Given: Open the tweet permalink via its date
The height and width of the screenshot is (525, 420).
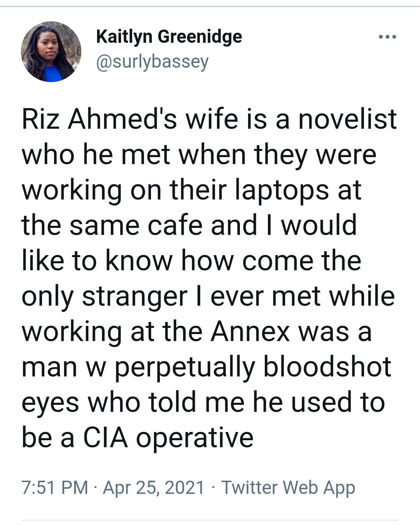Looking at the screenshot, I should coord(154,486).
